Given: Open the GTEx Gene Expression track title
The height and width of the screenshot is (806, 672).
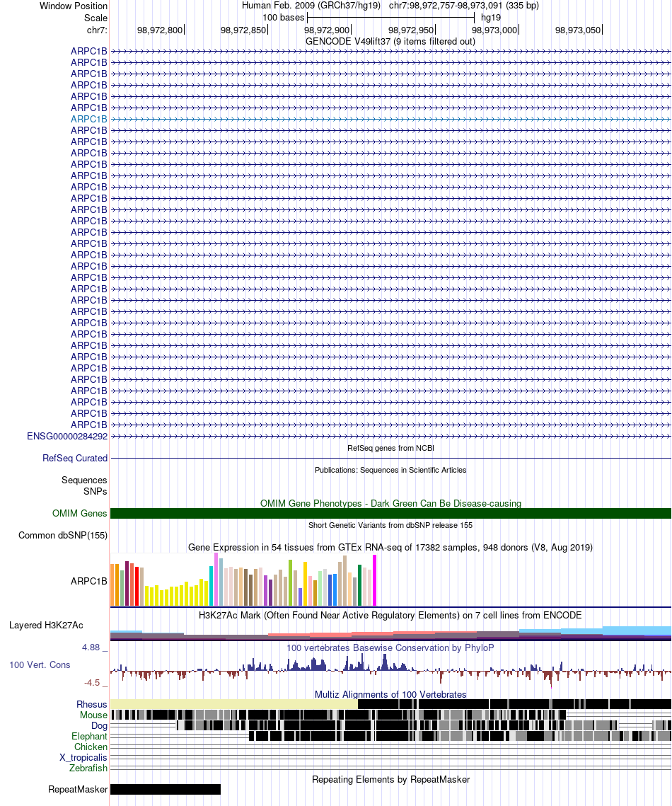Looking at the screenshot, I should pos(390,548).
